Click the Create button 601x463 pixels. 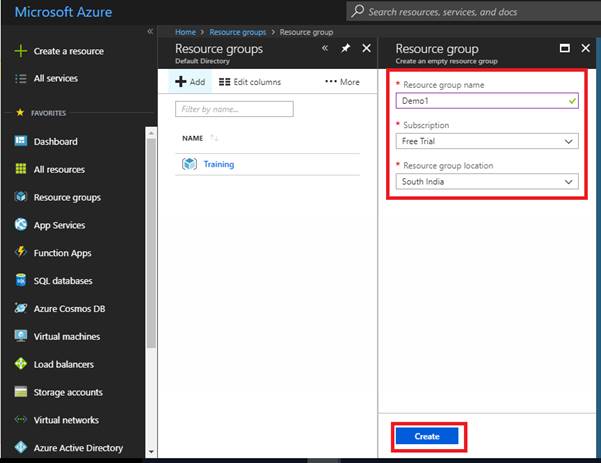click(x=427, y=436)
